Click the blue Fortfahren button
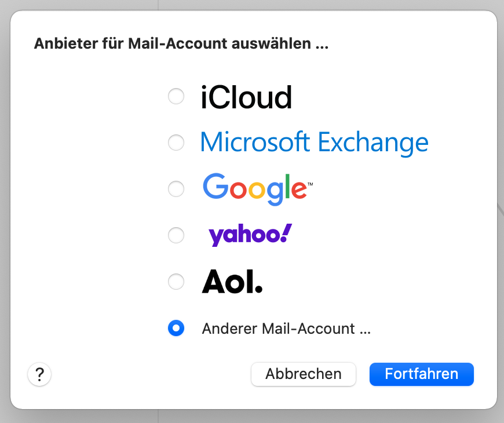 [421, 374]
